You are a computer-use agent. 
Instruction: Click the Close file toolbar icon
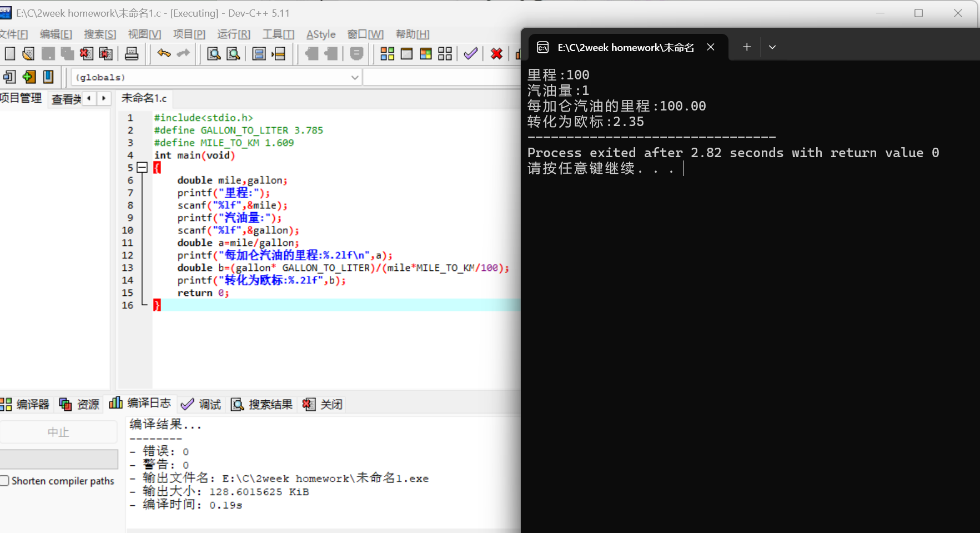point(87,53)
